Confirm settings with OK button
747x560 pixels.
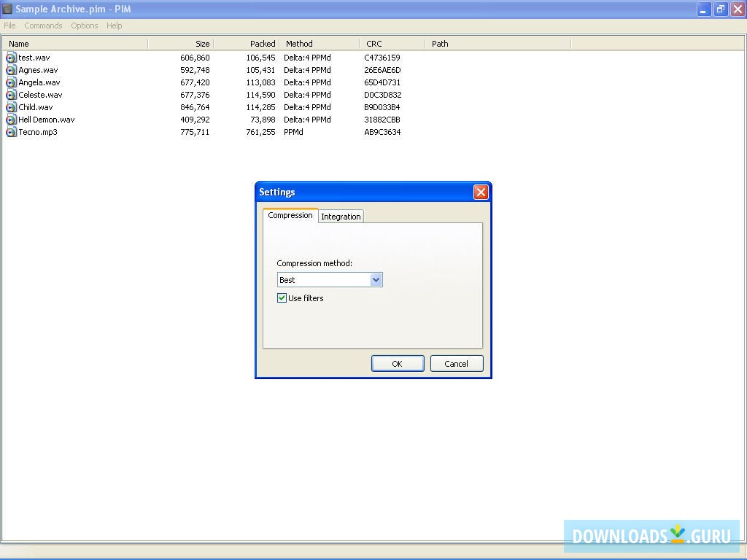(x=398, y=363)
